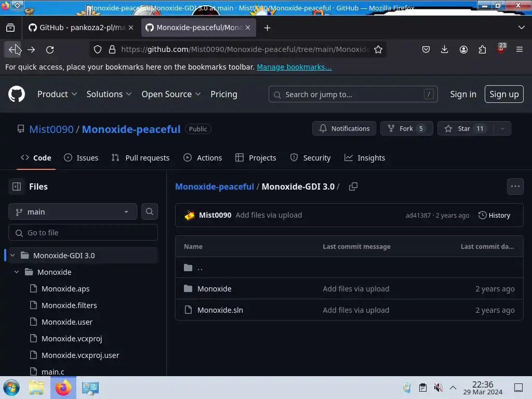The width and height of the screenshot is (532, 399).
Task: Open the extensions puzzle icon
Action: click(x=482, y=49)
